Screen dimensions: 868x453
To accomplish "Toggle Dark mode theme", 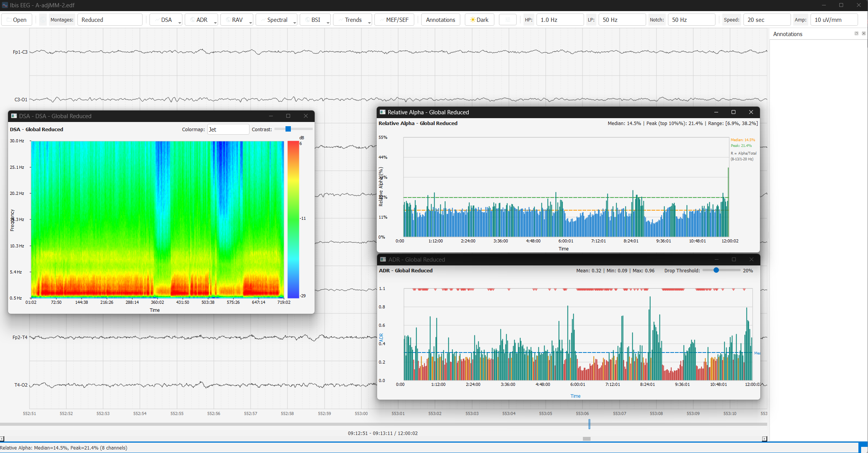I will pos(479,20).
